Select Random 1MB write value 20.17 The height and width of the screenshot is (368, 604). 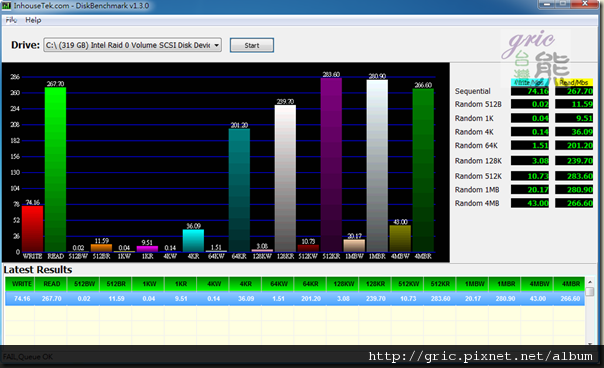pyautogui.click(x=530, y=190)
